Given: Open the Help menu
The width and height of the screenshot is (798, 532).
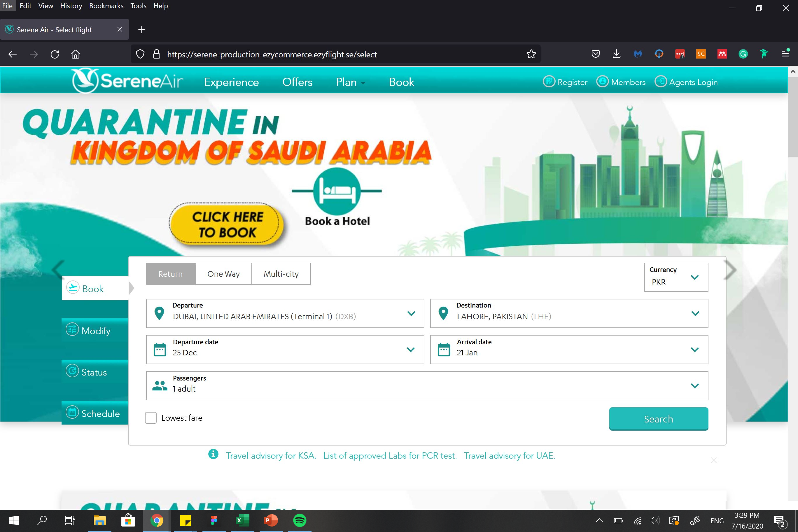Looking at the screenshot, I should coord(160,6).
